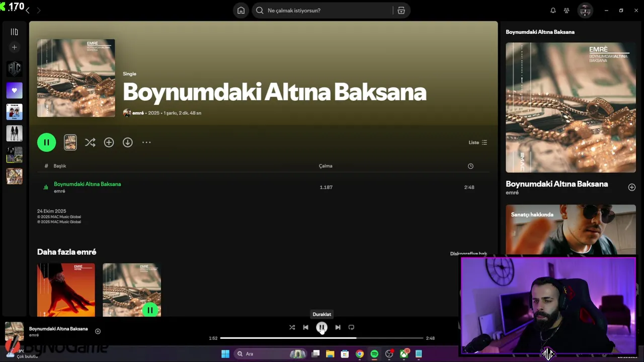Select the track row Boynumdaki Altına Baksana
644x362 pixels.
point(263,187)
